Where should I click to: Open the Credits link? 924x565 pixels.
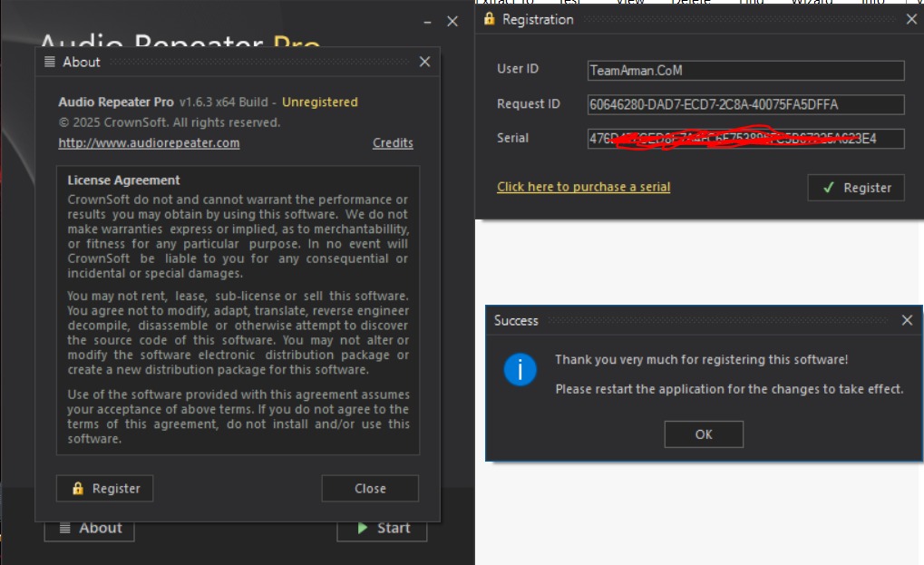[x=393, y=143]
